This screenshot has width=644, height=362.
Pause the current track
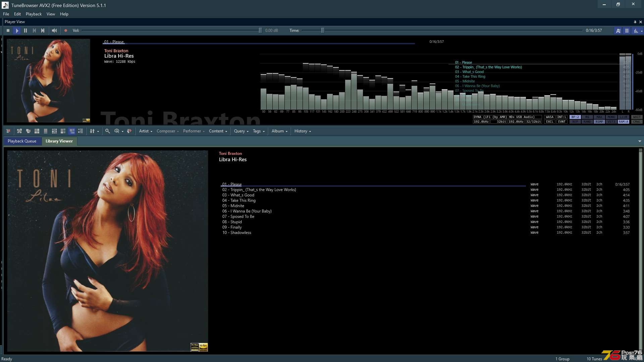(25, 31)
